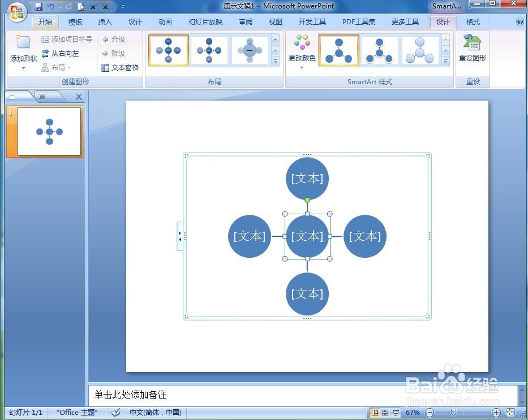Go to the 动画 tab
Image resolution: width=528 pixels, height=420 pixels.
(x=165, y=22)
